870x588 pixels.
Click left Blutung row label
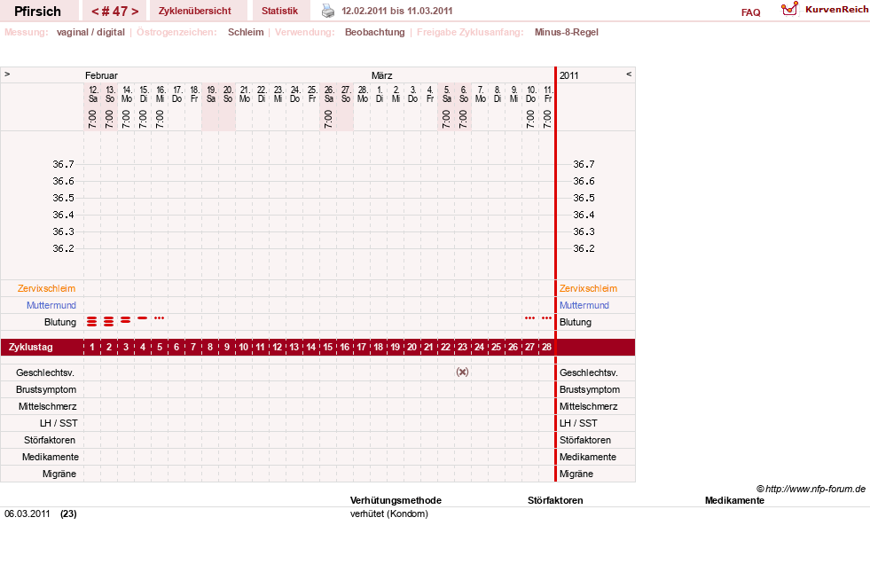(x=60, y=322)
